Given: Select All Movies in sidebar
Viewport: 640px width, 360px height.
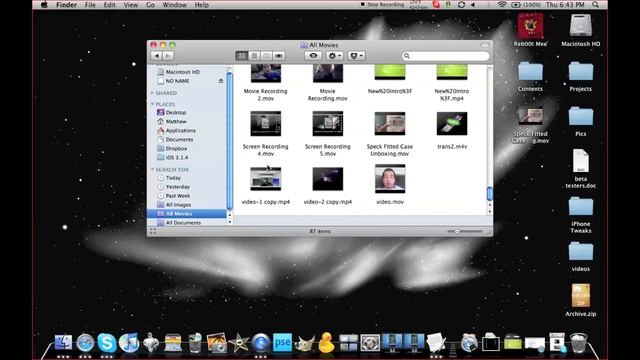Looking at the screenshot, I should coord(187,214).
